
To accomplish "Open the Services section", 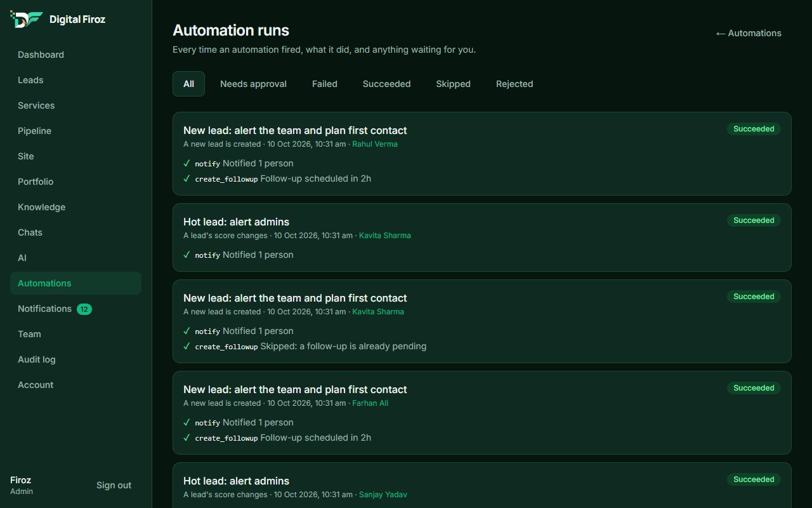I will click(x=75, y=105).
